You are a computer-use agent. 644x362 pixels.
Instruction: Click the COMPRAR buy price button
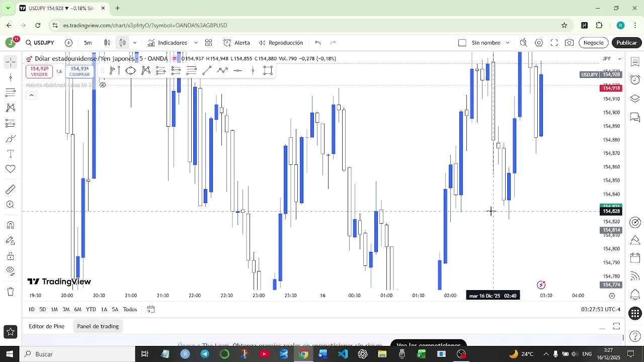(79, 71)
